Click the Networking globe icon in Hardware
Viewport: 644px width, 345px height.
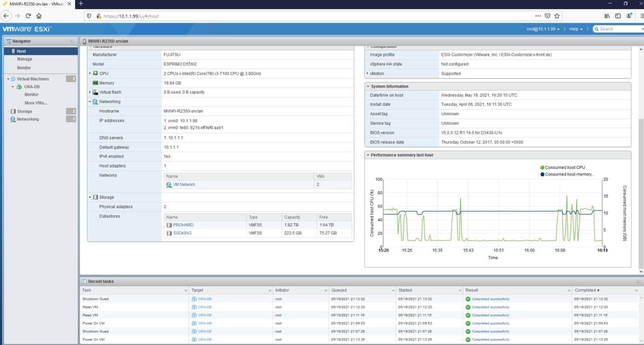(95, 102)
